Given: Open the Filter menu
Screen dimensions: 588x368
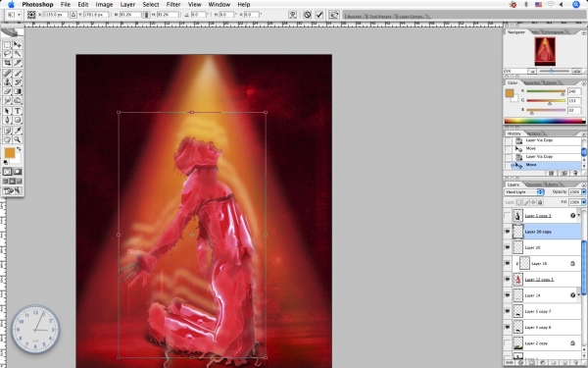Looking at the screenshot, I should coord(173,5).
